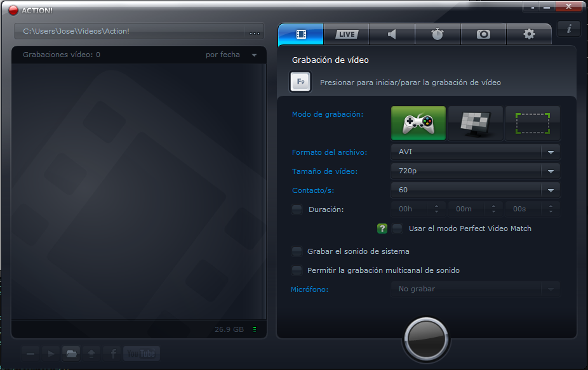This screenshot has height=370, width=588.
Task: Open the Contacto/s 60 dropdown
Action: 476,190
